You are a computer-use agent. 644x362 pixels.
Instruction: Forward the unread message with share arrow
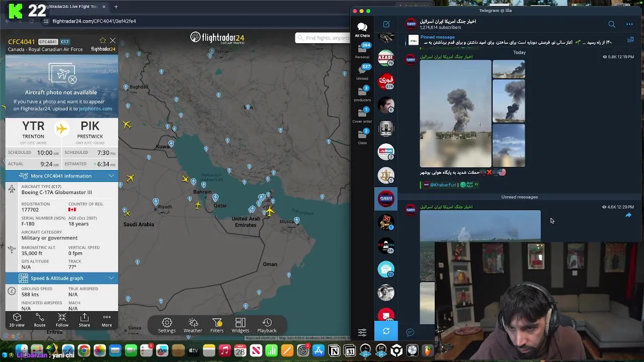[628, 215]
